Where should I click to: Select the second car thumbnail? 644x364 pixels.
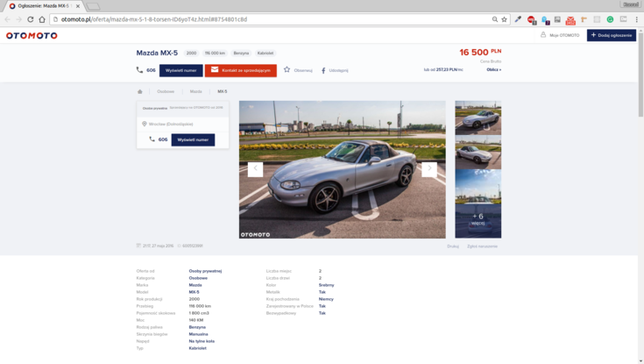tap(478, 153)
